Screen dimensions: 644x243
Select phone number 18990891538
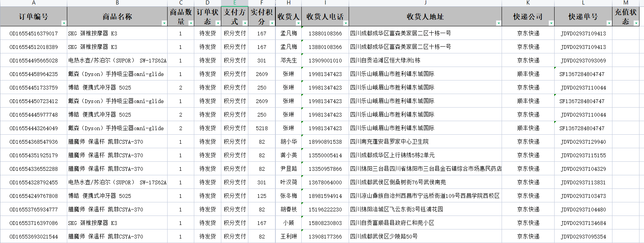pos(325,142)
